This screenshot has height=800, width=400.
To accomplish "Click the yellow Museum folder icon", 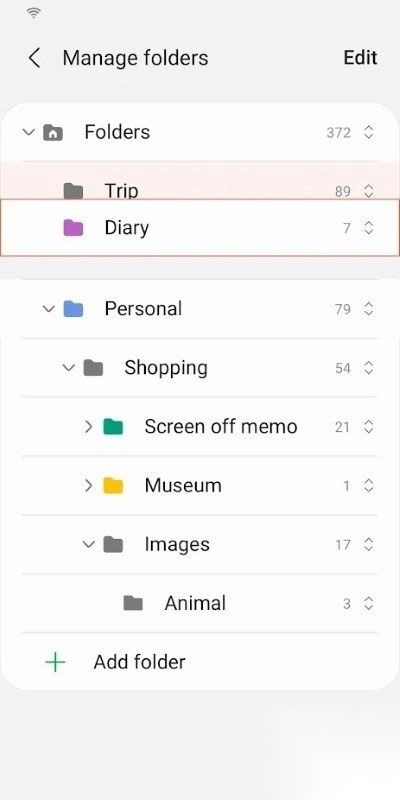I will click(113, 485).
